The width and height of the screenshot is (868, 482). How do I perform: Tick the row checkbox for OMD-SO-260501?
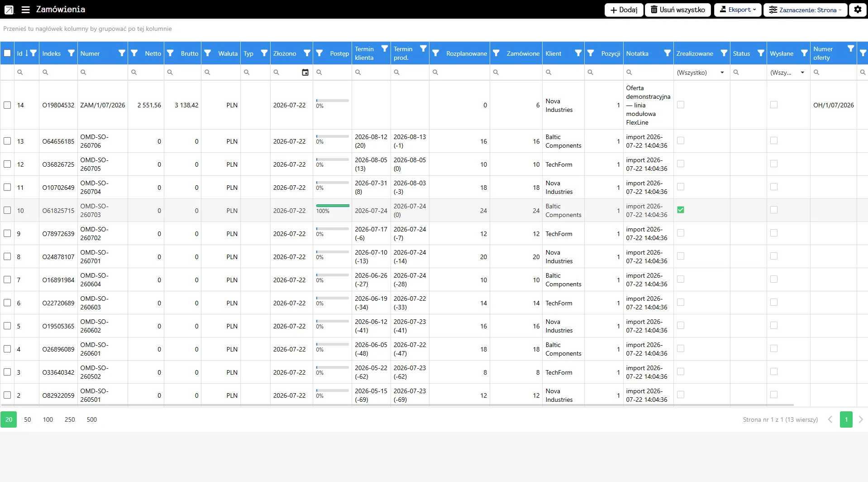(7, 395)
